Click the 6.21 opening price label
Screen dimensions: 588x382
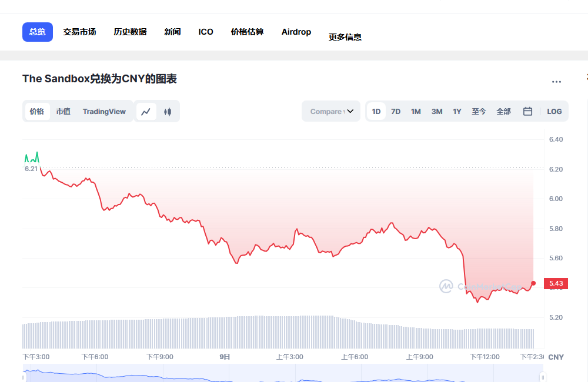(x=31, y=169)
